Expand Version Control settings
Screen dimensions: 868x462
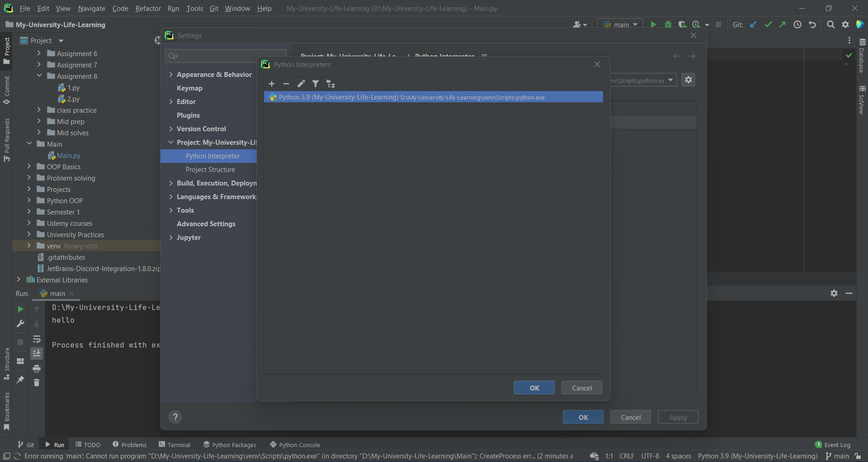(171, 129)
